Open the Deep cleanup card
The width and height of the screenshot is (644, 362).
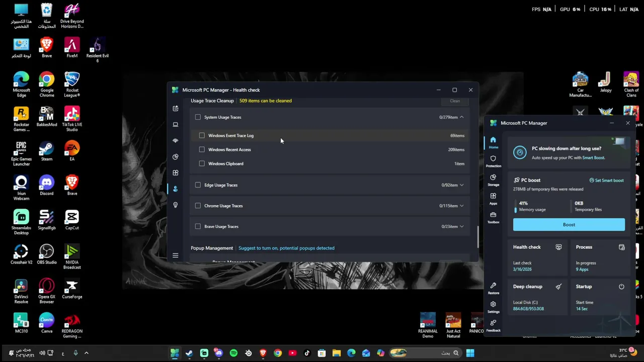click(x=537, y=298)
